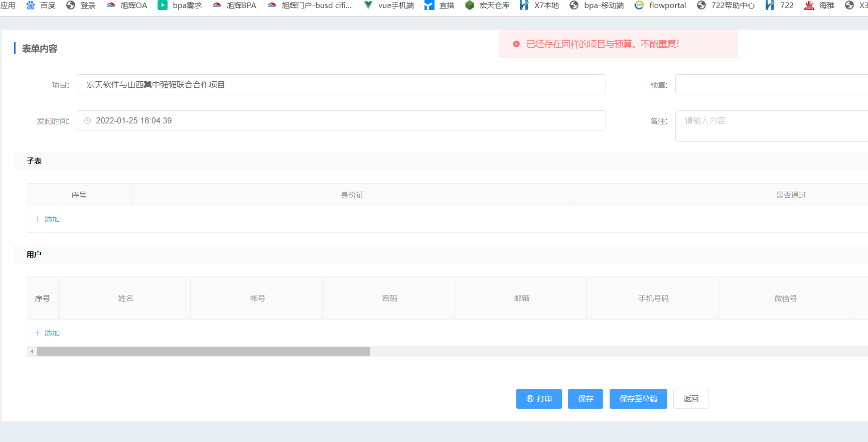
Task: Click the red error icon in the alert
Action: tap(516, 44)
